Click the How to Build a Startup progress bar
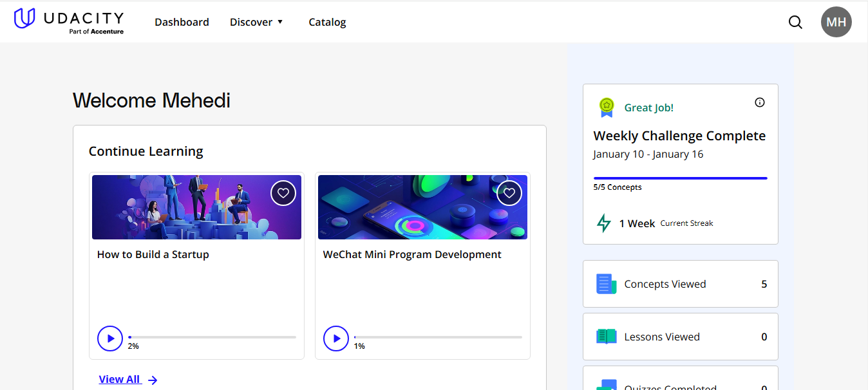Viewport: 868px width, 390px height. click(212, 337)
